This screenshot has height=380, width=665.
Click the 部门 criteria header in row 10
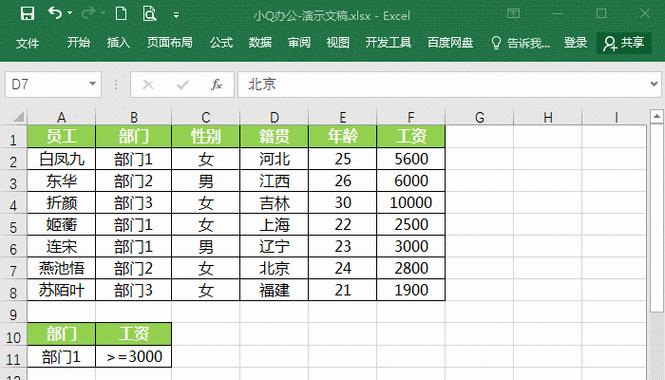[61, 334]
